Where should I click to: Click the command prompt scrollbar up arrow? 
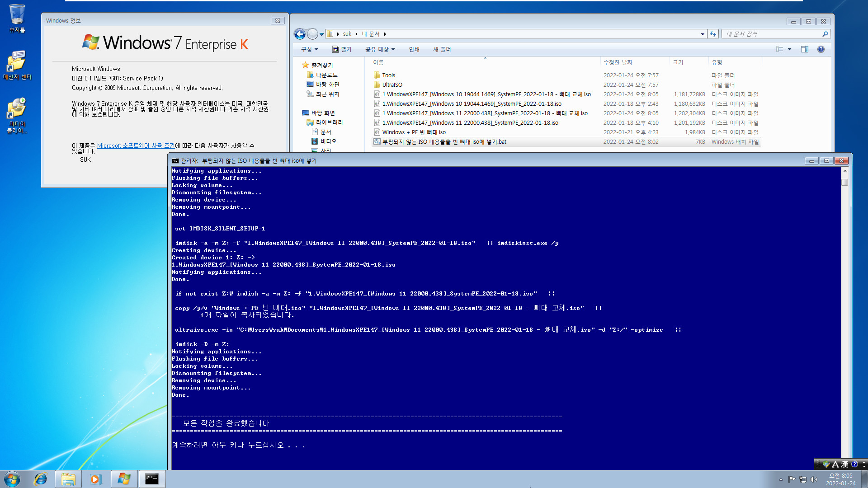click(844, 171)
